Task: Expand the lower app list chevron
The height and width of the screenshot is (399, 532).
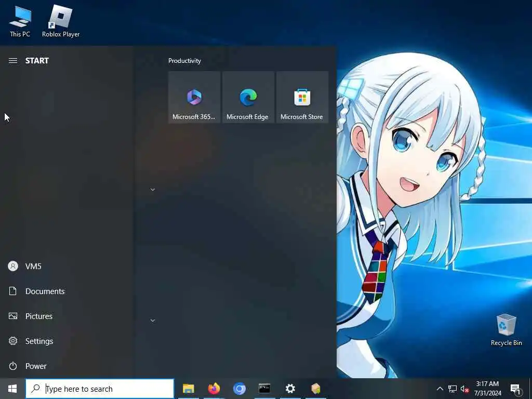Action: [x=153, y=321]
